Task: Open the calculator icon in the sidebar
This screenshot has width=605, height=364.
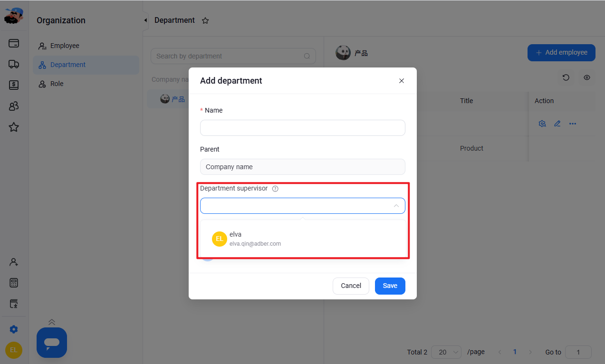Action: [x=14, y=283]
